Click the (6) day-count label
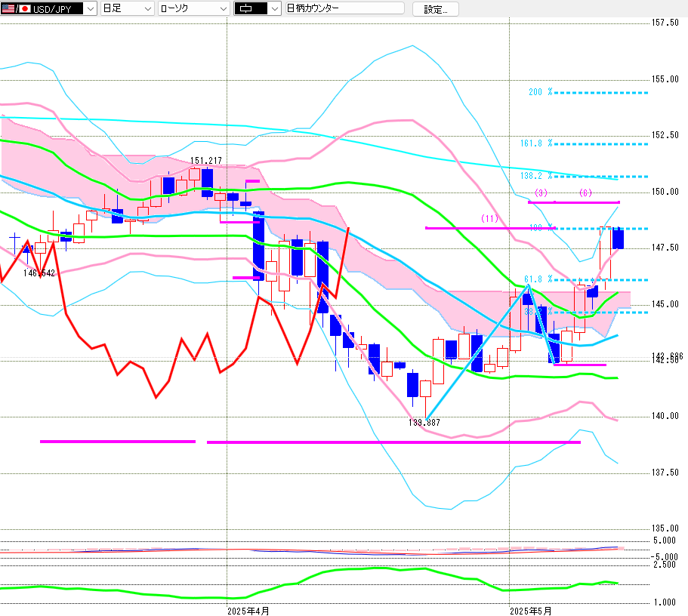This screenshot has width=688, height=616. tap(585, 193)
